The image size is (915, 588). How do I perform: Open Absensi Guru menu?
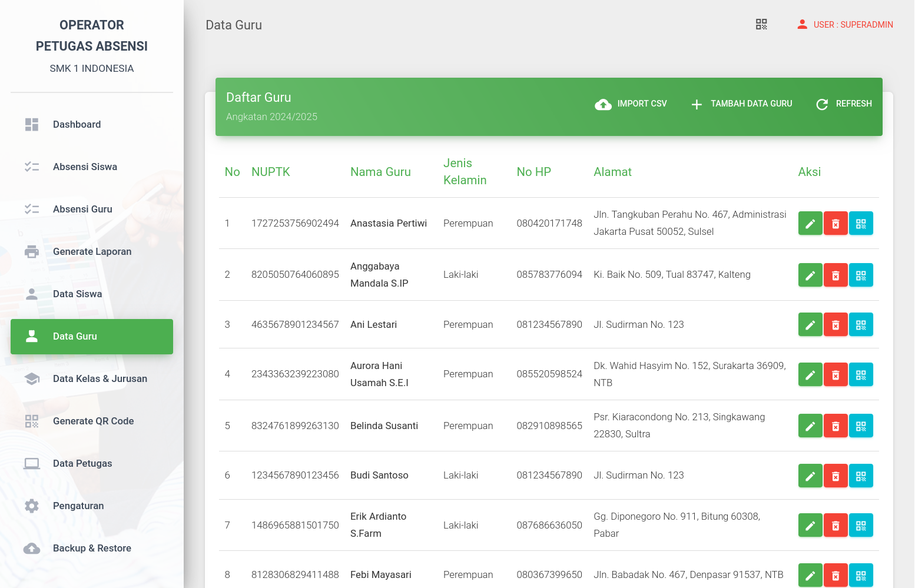click(92, 209)
